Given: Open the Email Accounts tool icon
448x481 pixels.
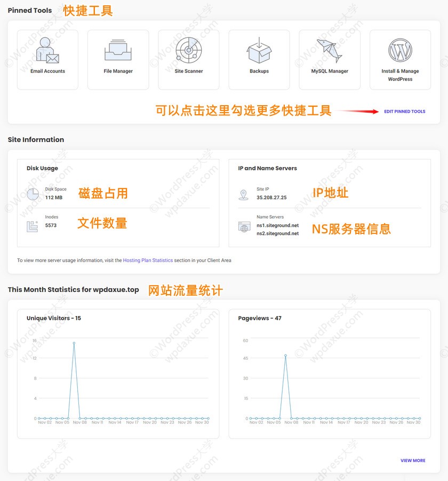Looking at the screenshot, I should 47,50.
